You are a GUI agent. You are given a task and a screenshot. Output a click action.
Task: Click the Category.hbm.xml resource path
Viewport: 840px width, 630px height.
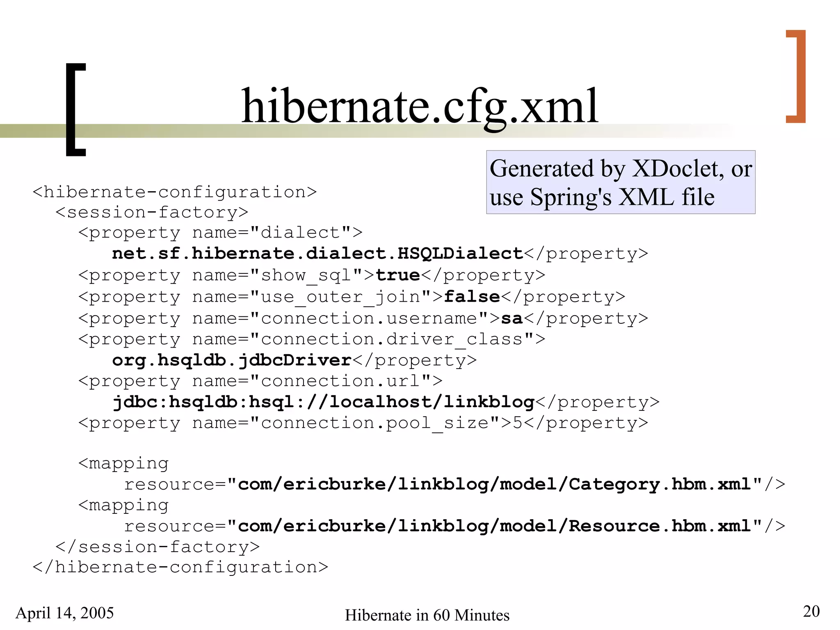pos(494,484)
